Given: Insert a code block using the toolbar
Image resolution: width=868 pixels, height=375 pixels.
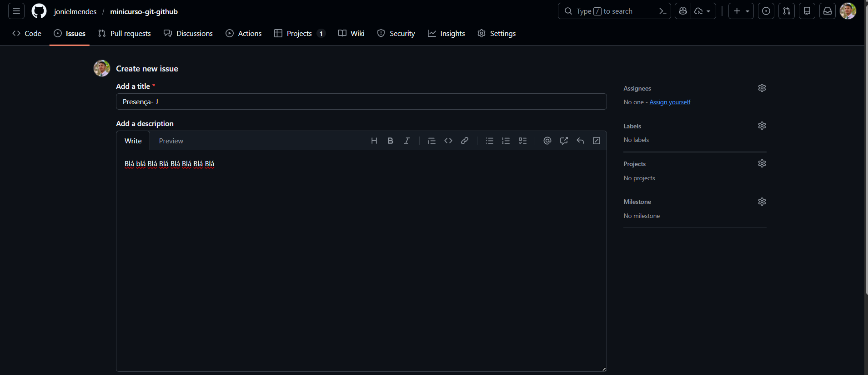Looking at the screenshot, I should click(x=448, y=141).
